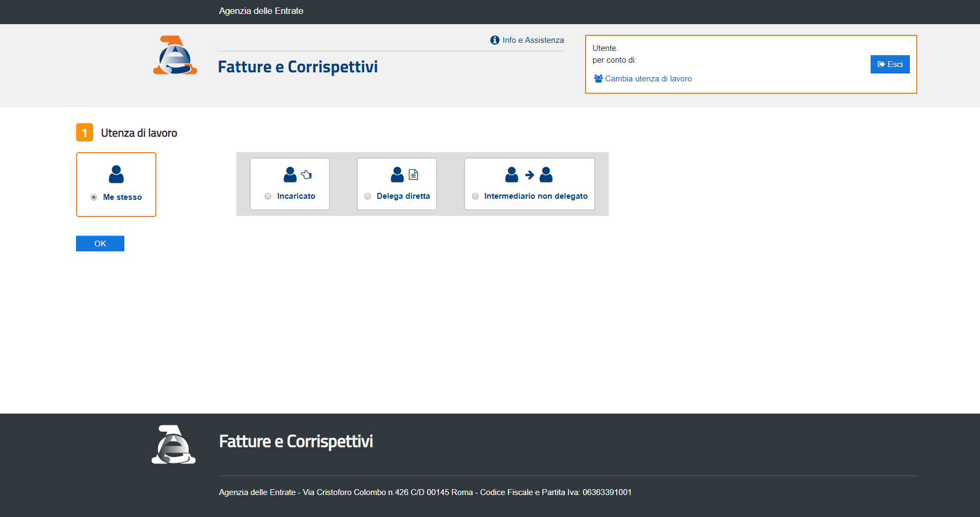Click the Delega diretta person-document icon
Screen dimensions: 980x517
[405, 175]
